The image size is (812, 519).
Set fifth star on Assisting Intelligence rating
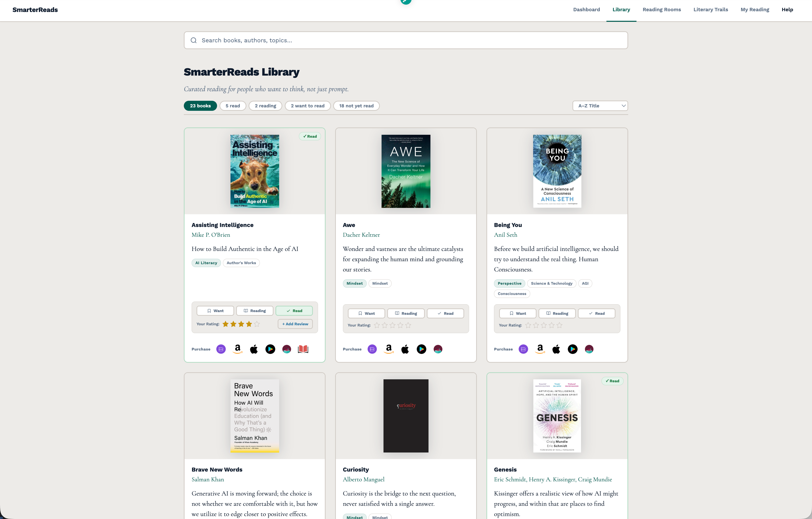257,324
